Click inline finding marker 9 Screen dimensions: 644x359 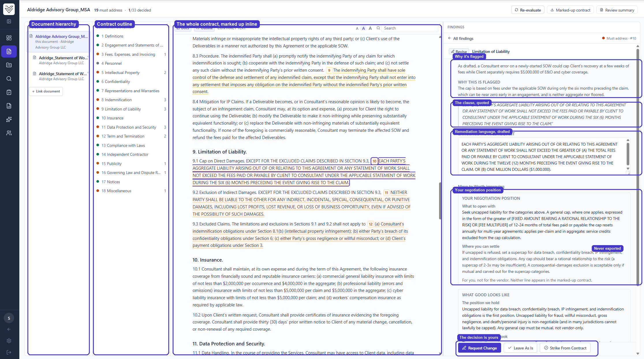[329, 70]
